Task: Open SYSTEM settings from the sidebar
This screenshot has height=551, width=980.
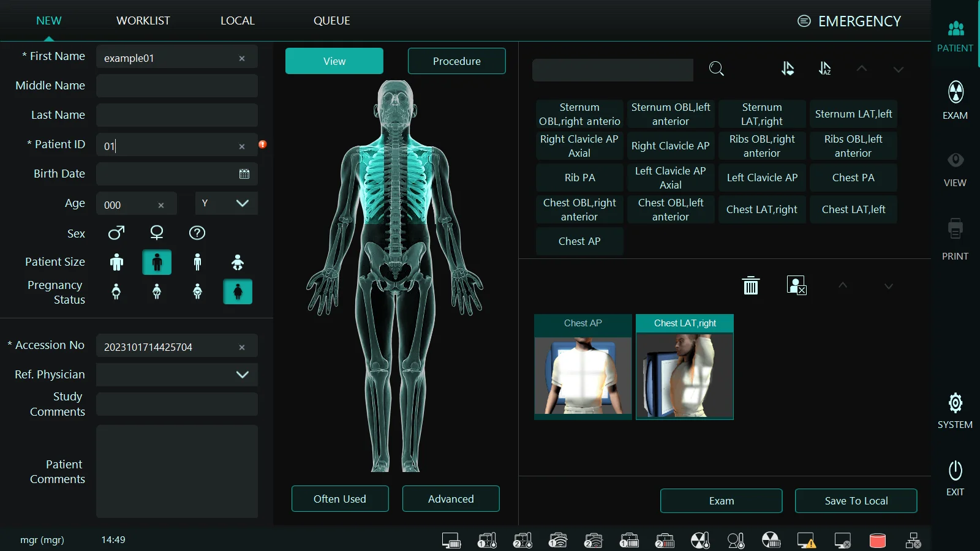Action: 954,410
